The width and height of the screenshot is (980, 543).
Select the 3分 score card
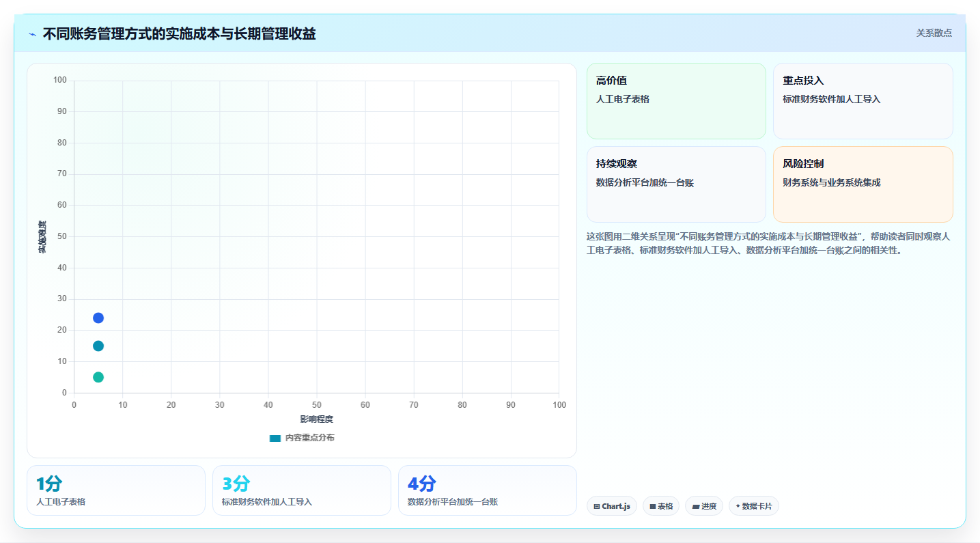click(x=302, y=490)
